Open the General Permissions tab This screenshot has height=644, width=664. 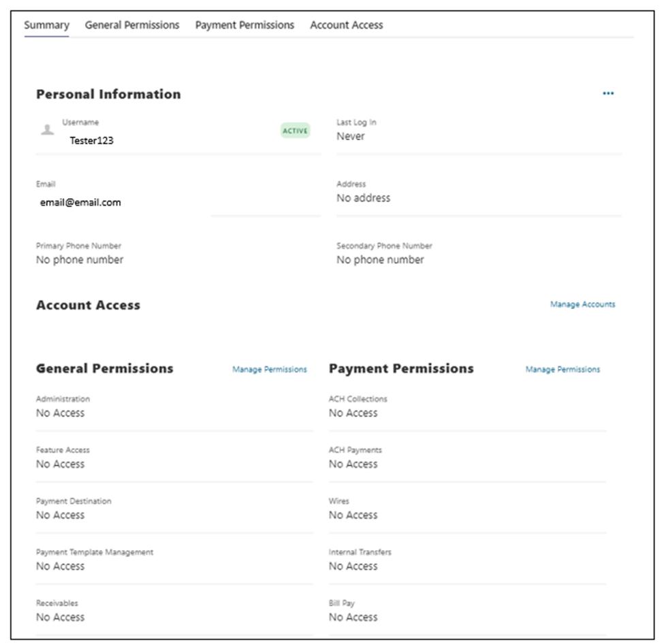(132, 25)
